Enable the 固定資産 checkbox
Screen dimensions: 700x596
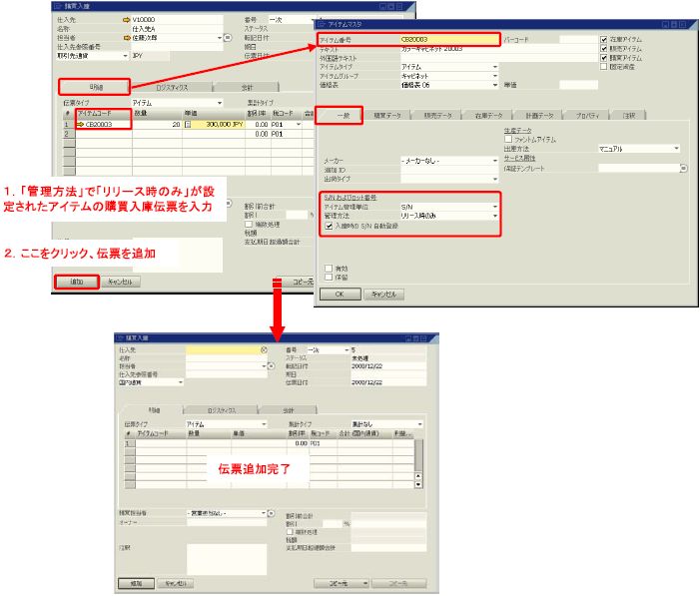pyautogui.click(x=604, y=67)
